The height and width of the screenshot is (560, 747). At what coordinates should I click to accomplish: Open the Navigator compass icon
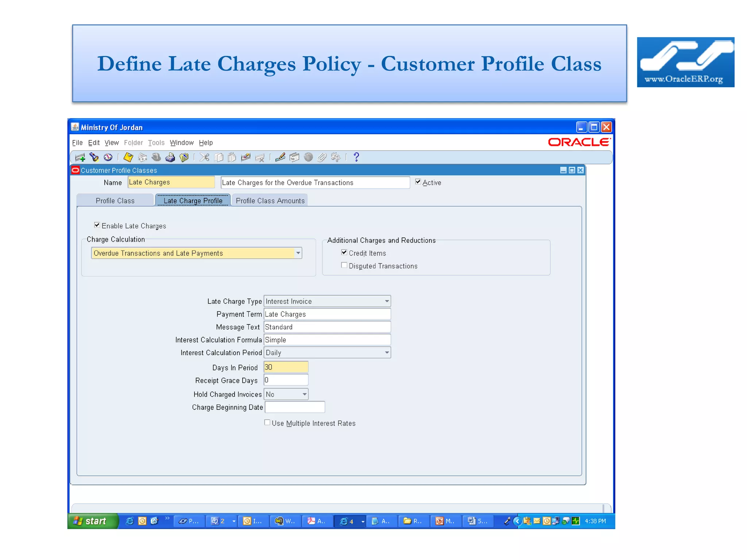point(108,157)
